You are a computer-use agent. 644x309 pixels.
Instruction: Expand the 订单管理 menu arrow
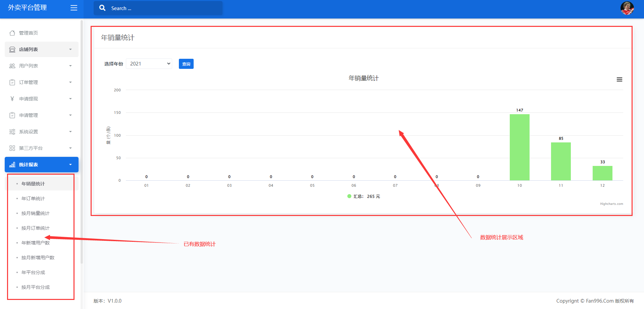[x=70, y=82]
